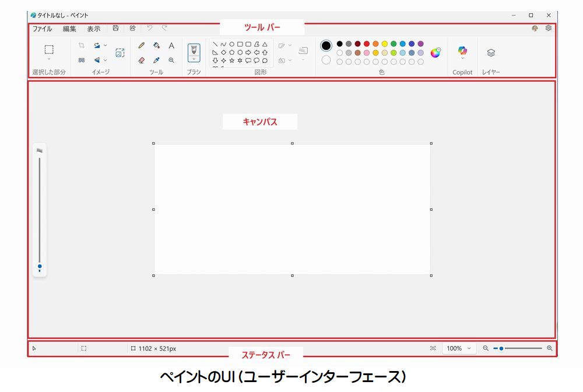This screenshot has height=392, width=583.
Task: Click the Save icon
Action: click(115, 28)
